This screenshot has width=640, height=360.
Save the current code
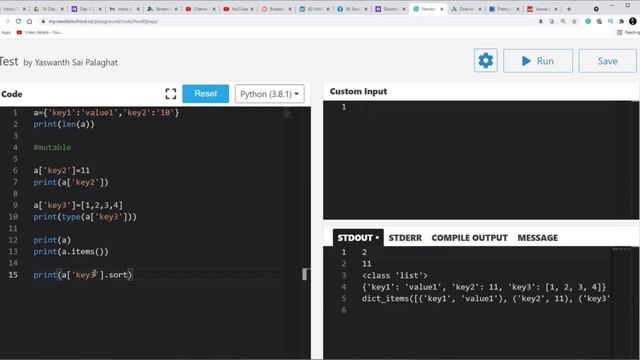(607, 61)
